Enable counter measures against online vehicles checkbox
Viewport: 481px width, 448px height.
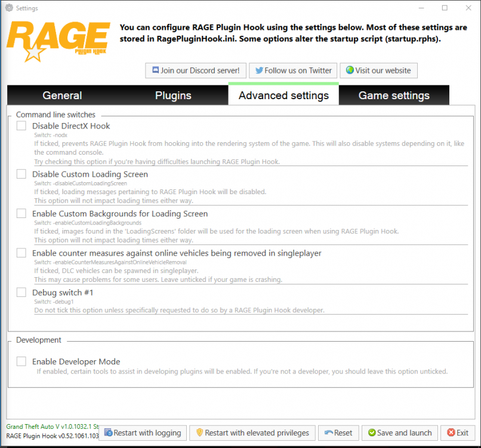tap(21, 253)
